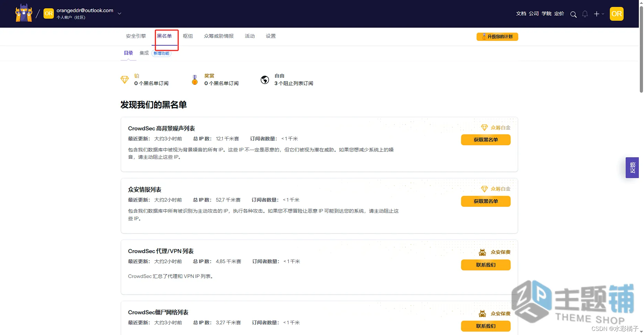Open the 反馈 side feedback tab
The height and width of the screenshot is (335, 644).
(632, 168)
